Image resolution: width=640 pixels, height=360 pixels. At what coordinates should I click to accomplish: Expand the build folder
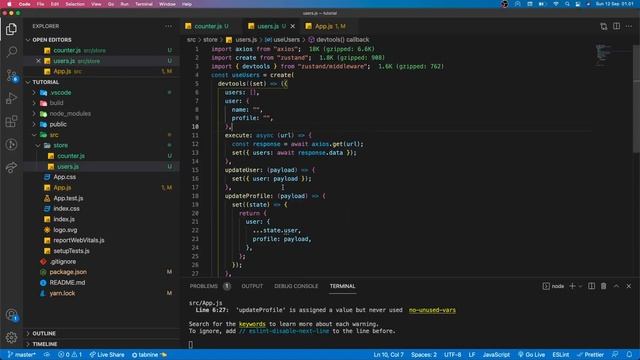point(56,103)
